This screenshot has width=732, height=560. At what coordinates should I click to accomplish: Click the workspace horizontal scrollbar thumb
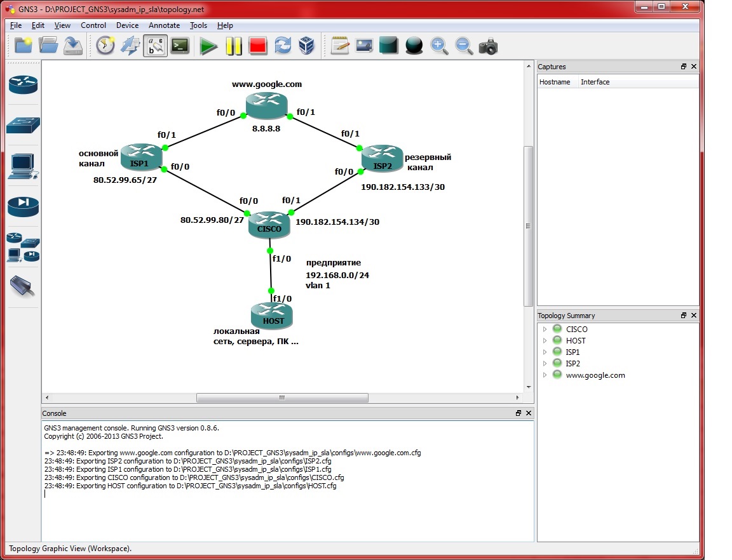click(282, 397)
